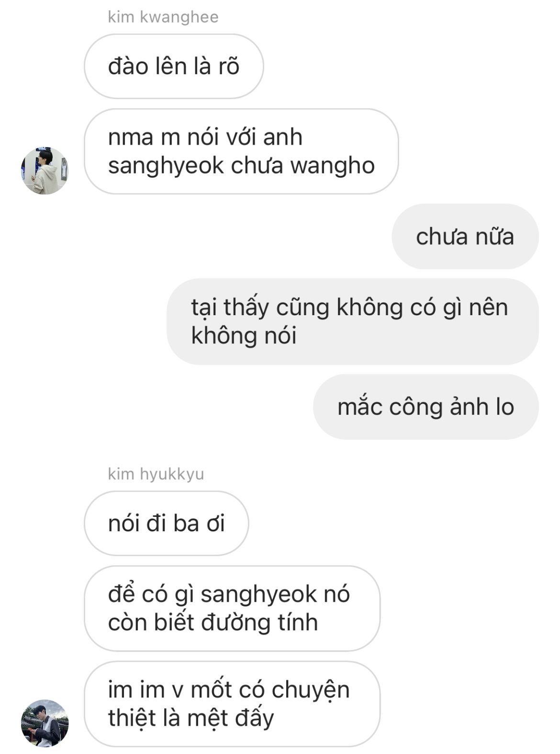Click the words "còn biết đường tính"
Viewport: 560px width, 754px height.
point(213,622)
